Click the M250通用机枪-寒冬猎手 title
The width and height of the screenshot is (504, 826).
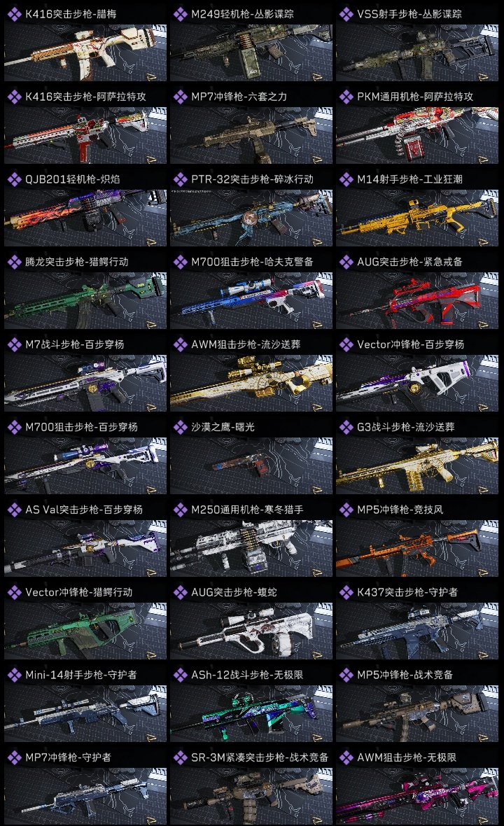(x=247, y=510)
